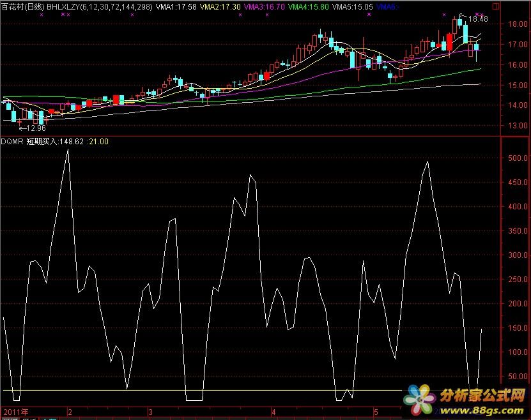
Task: Click the 300.0 indicator axis label
Action: (x=518, y=255)
